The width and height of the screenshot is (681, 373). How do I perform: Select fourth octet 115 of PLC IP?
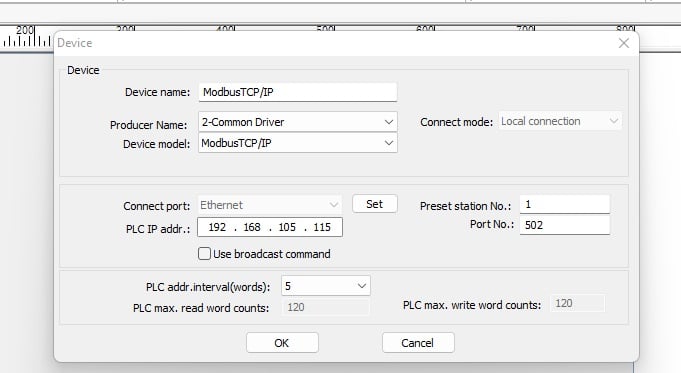point(322,227)
